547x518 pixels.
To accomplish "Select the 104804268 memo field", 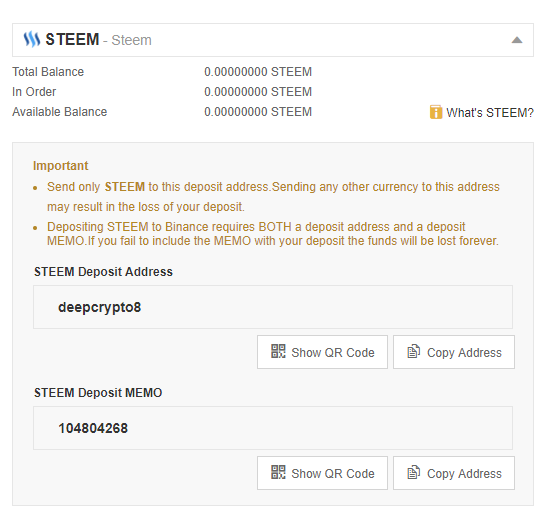I will [273, 428].
